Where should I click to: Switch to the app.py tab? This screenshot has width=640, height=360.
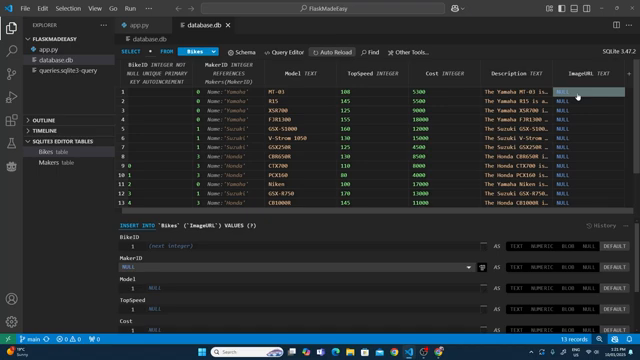click(x=139, y=25)
